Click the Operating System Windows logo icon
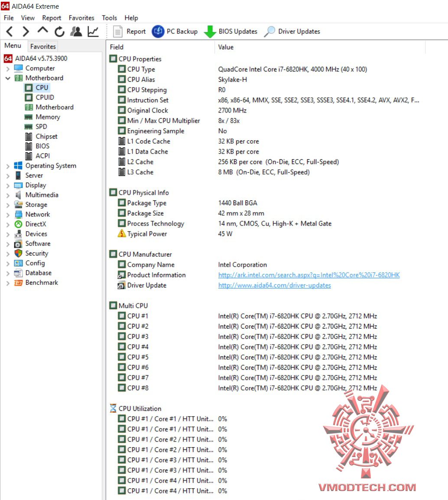Image resolution: width=448 pixels, height=500 pixels. [x=18, y=165]
